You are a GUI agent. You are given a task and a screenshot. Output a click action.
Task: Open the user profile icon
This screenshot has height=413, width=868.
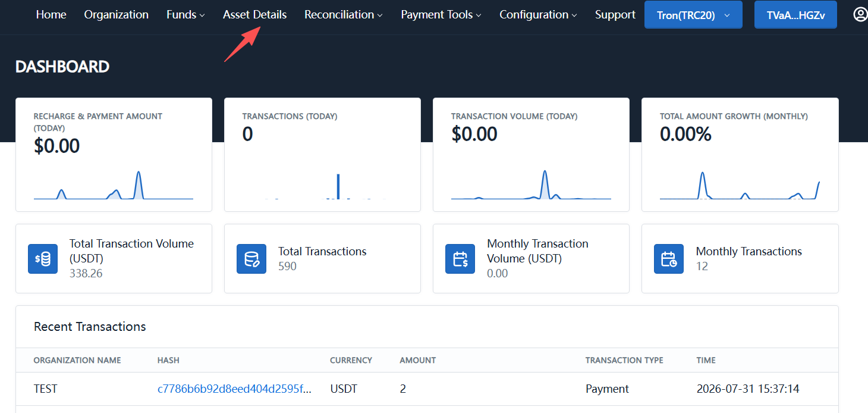click(860, 14)
